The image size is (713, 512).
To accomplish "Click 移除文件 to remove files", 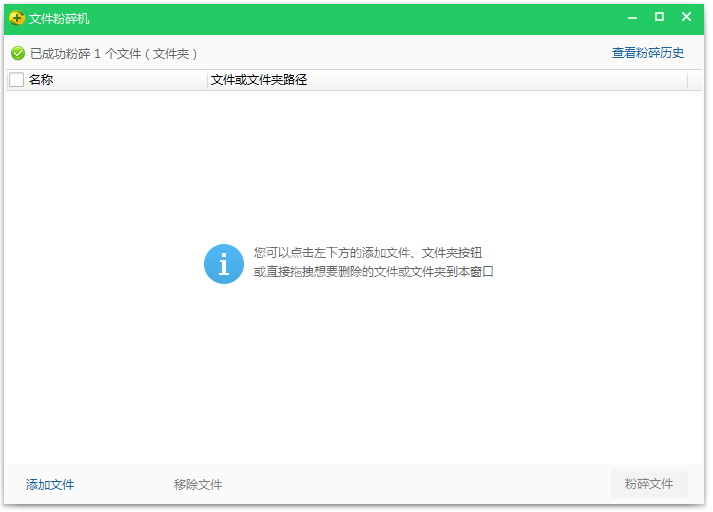I will 198,484.
